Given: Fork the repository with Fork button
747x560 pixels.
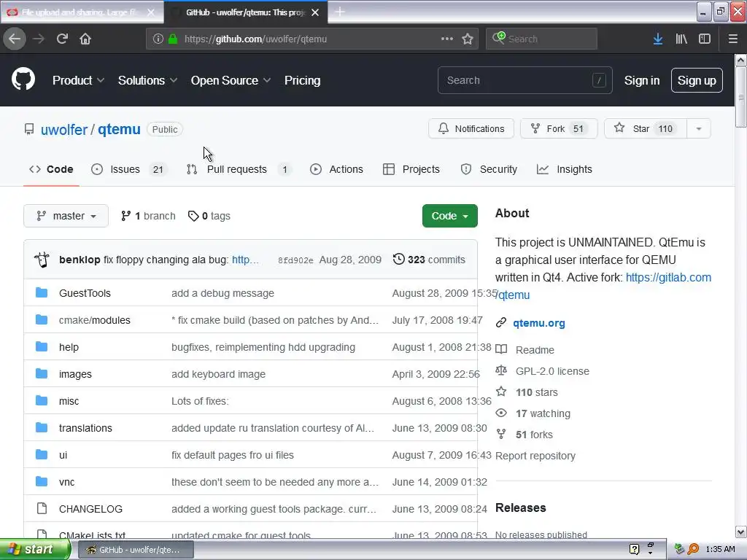Looking at the screenshot, I should [558, 128].
